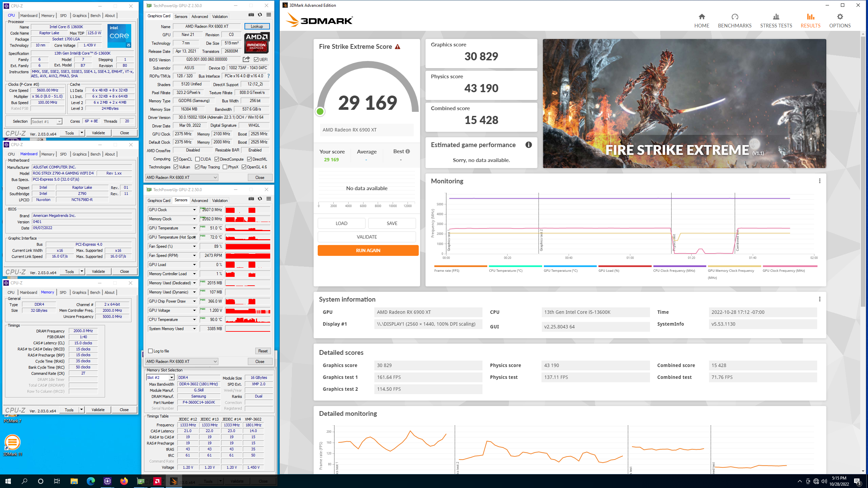Open taskbar Search
The width and height of the screenshot is (868, 488).
(x=24, y=481)
